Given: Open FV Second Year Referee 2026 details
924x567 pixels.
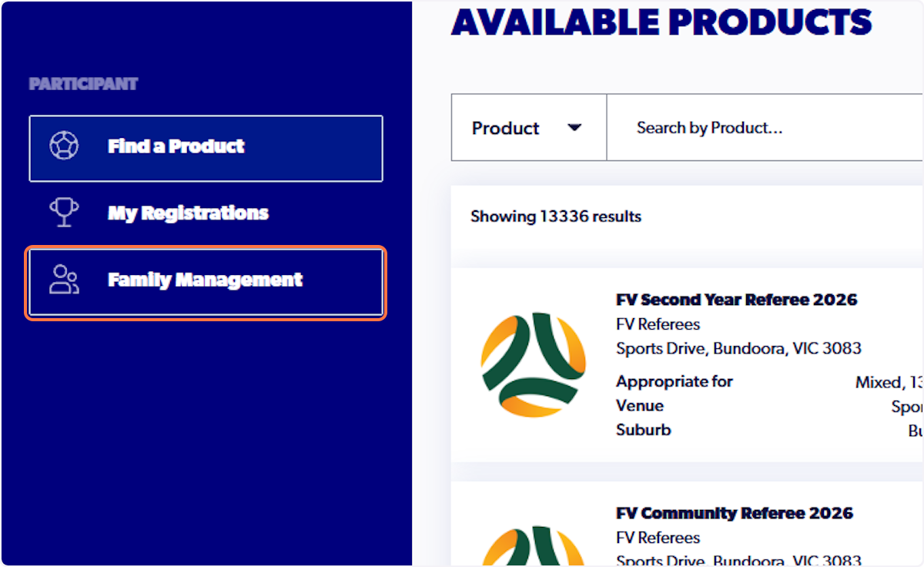Looking at the screenshot, I should tap(737, 300).
